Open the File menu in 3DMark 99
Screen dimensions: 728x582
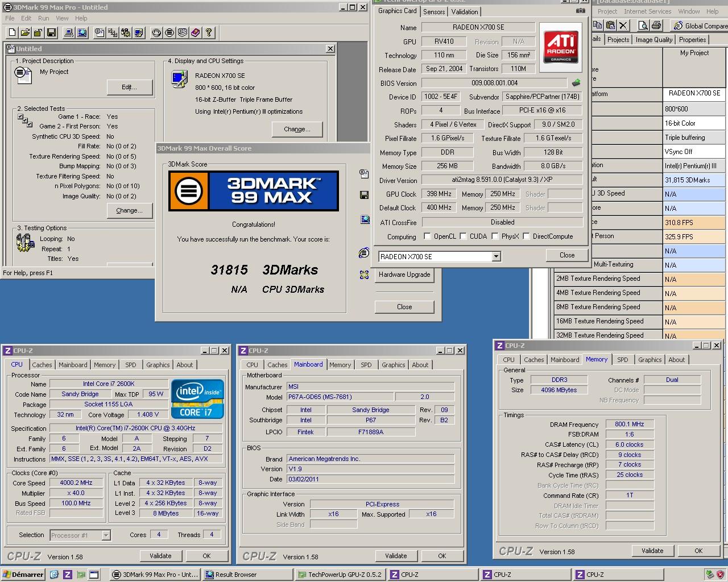(10, 18)
